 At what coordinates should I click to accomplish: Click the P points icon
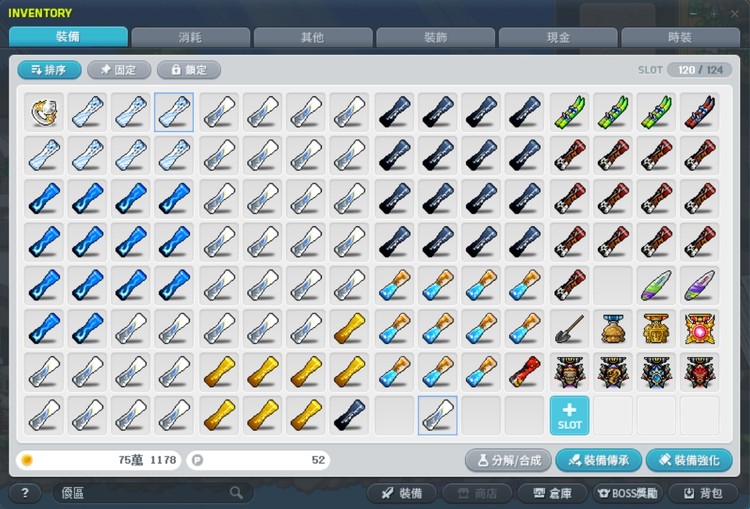[198, 460]
